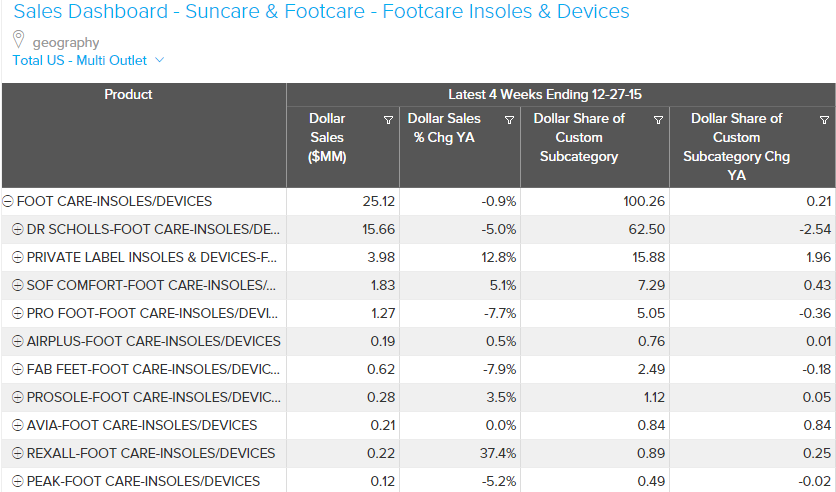Collapse the PRO FOOT product row
The image size is (836, 492).
tap(17, 313)
